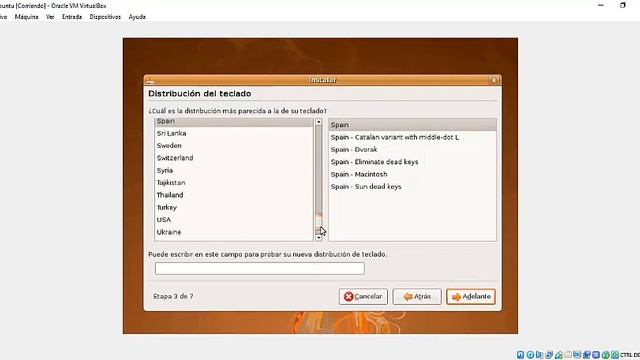Open the Ayuda menu

tap(137, 17)
